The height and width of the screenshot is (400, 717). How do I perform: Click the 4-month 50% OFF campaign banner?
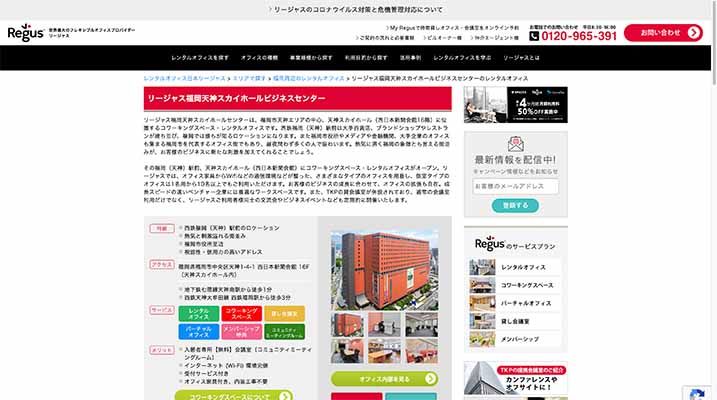[x=516, y=105]
